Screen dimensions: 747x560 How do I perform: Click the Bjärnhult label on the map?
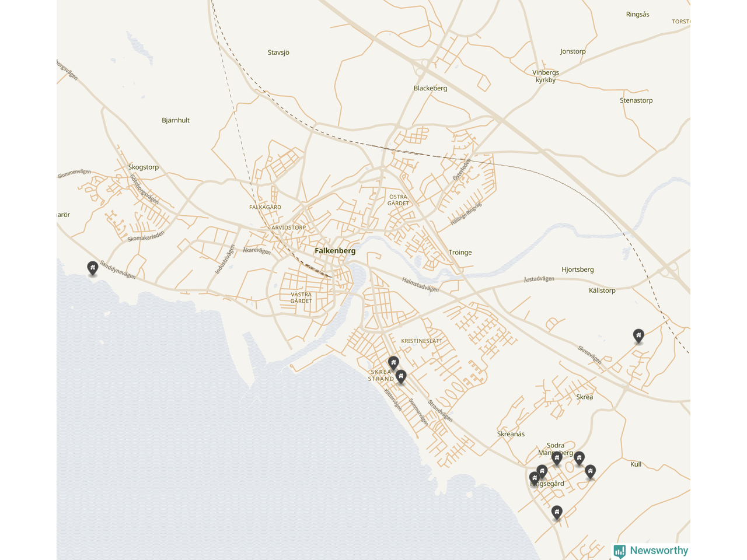coord(176,121)
